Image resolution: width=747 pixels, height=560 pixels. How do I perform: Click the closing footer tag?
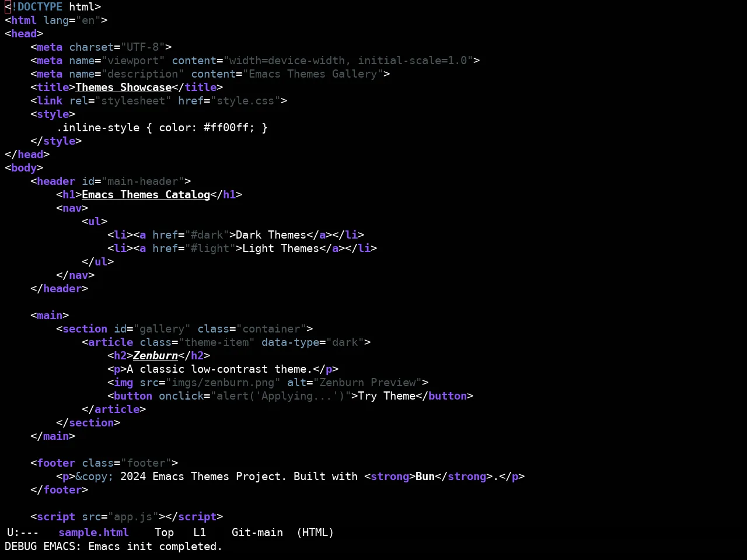60,490
